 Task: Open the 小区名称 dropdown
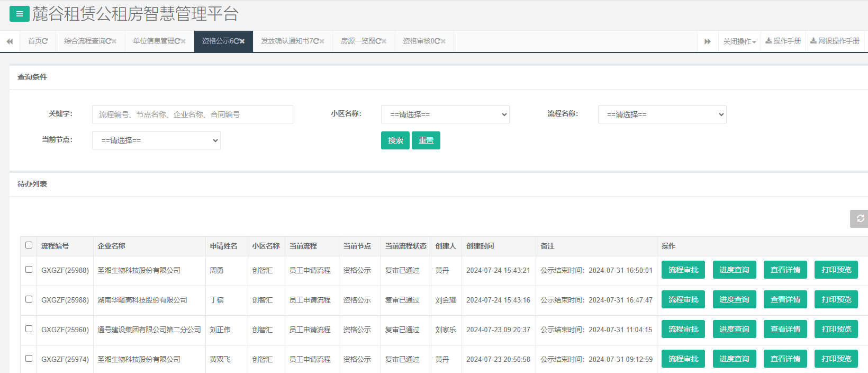click(445, 114)
